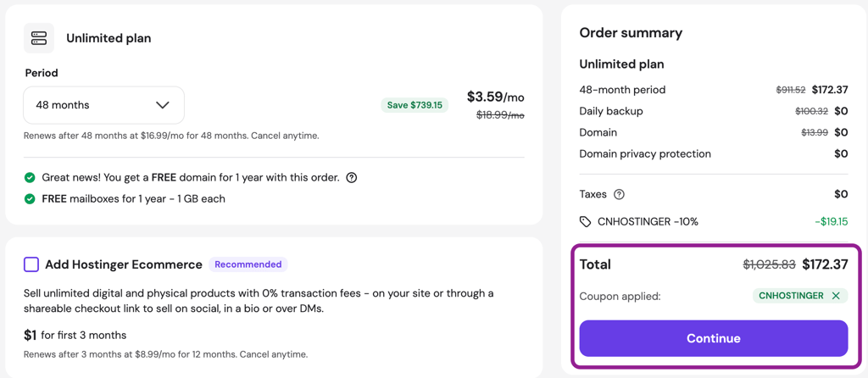Click the chevron arrow in Period selector
Screen dimensions: 868x378
click(x=162, y=105)
